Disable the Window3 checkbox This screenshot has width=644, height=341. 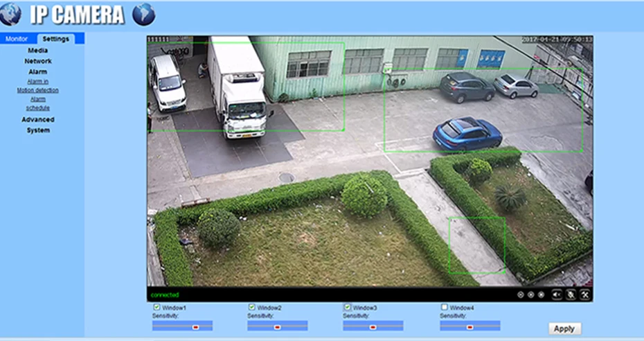click(x=347, y=307)
